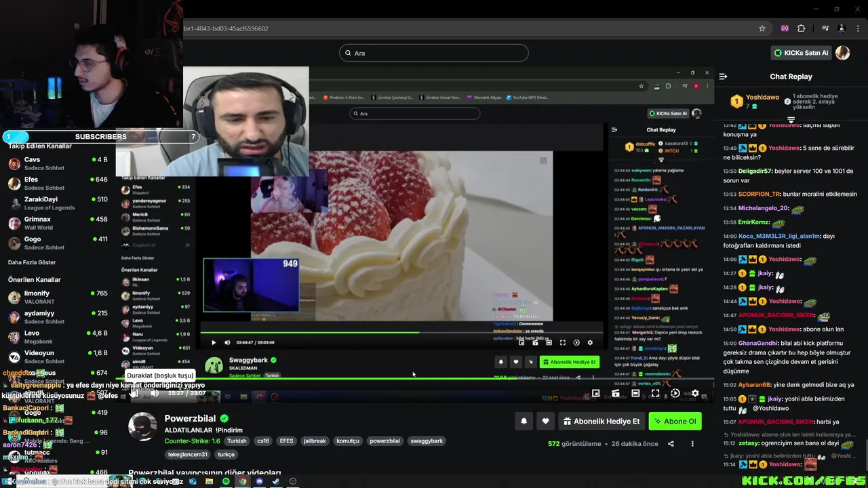Select the swaggybark tag

[427, 441]
